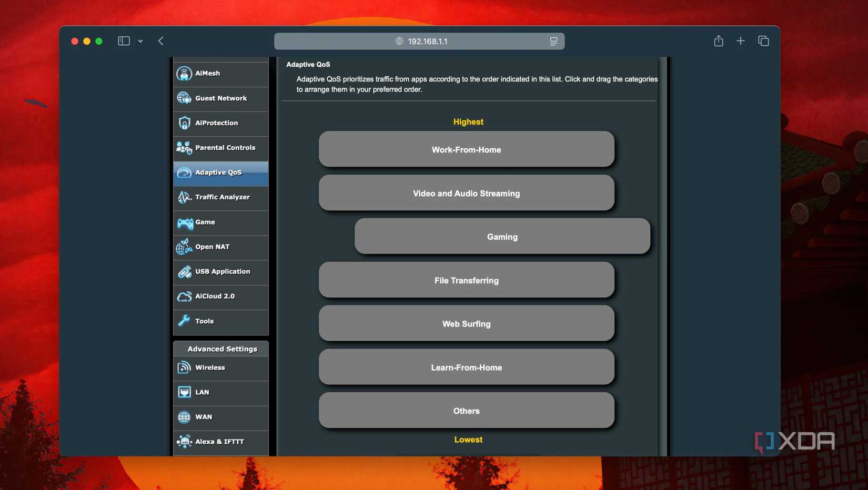The height and width of the screenshot is (490, 868).
Task: Click the Parental Controls shield icon
Action: (x=184, y=148)
